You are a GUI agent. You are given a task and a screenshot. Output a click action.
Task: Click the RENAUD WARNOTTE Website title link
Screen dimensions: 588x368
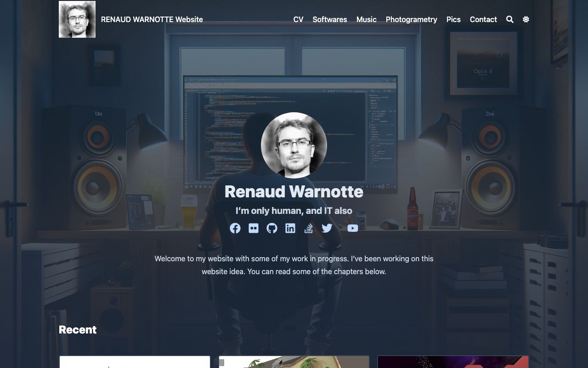(152, 19)
